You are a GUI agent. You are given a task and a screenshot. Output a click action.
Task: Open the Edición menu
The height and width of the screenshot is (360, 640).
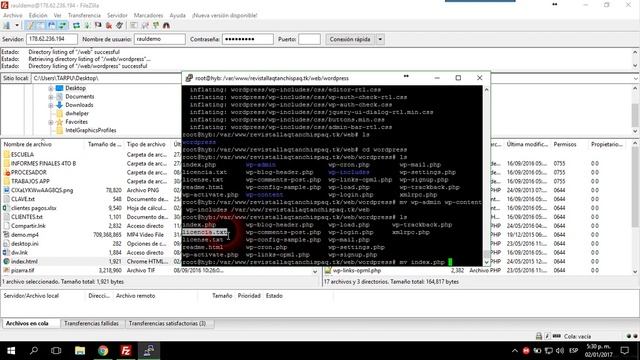[x=38, y=15]
